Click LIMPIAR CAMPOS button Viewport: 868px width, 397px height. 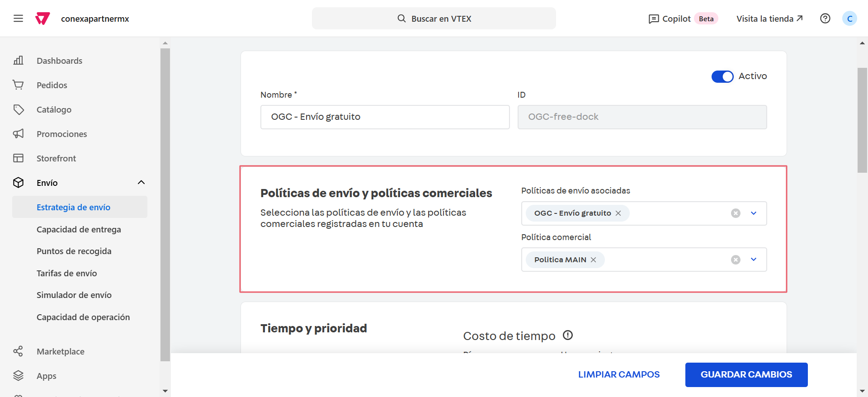618,374
